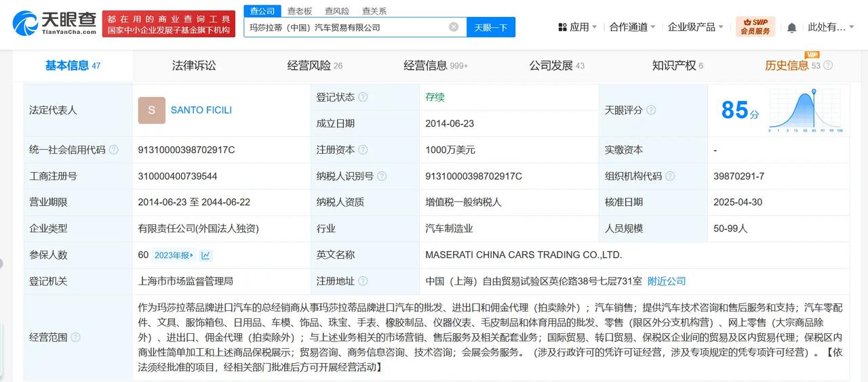The height and width of the screenshot is (382, 868).
Task: Expand the 应用 dropdown
Action: (577, 27)
